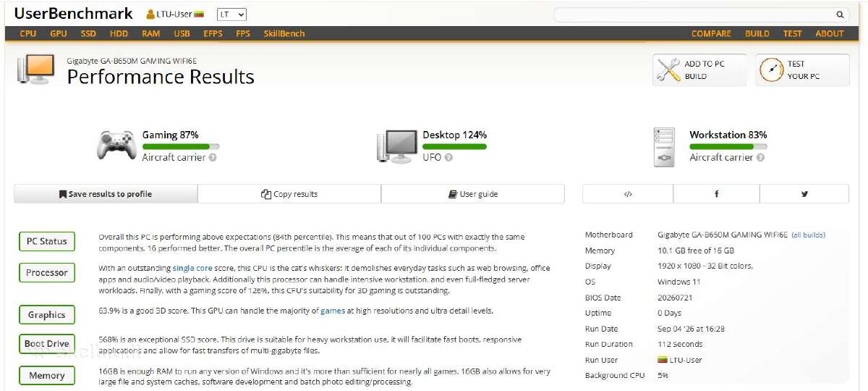
Task: Click the Boot Drive button
Action: coord(47,344)
